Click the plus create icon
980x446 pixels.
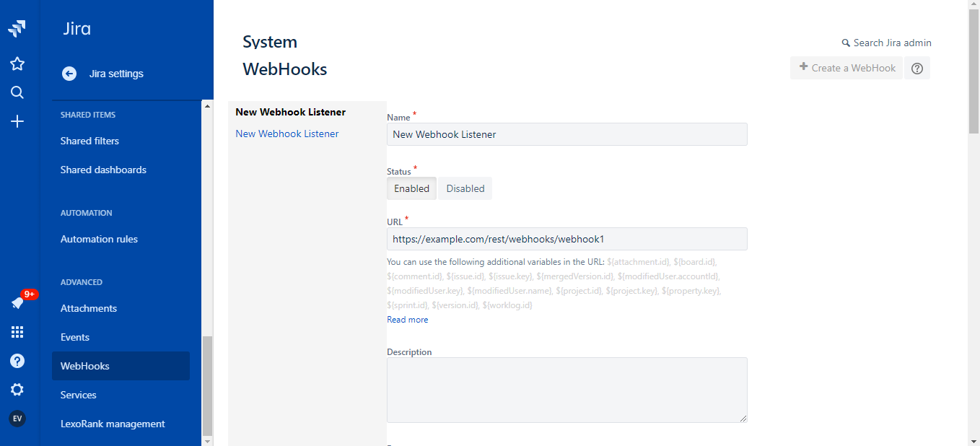point(17,121)
